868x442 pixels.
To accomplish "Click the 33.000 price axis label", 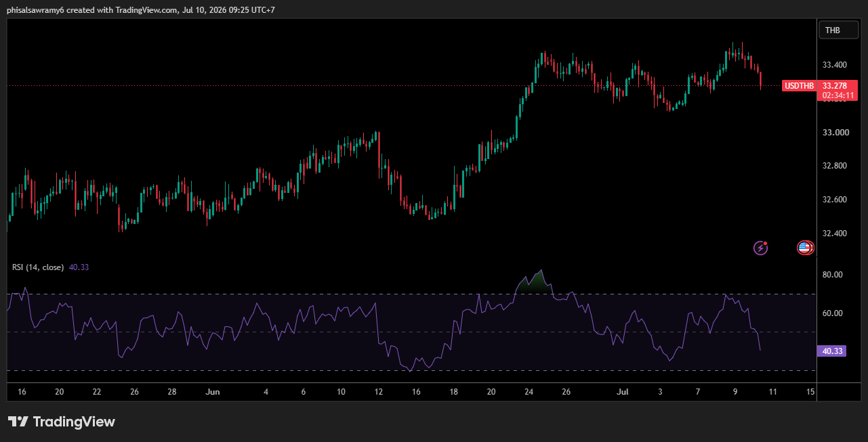I will [834, 132].
